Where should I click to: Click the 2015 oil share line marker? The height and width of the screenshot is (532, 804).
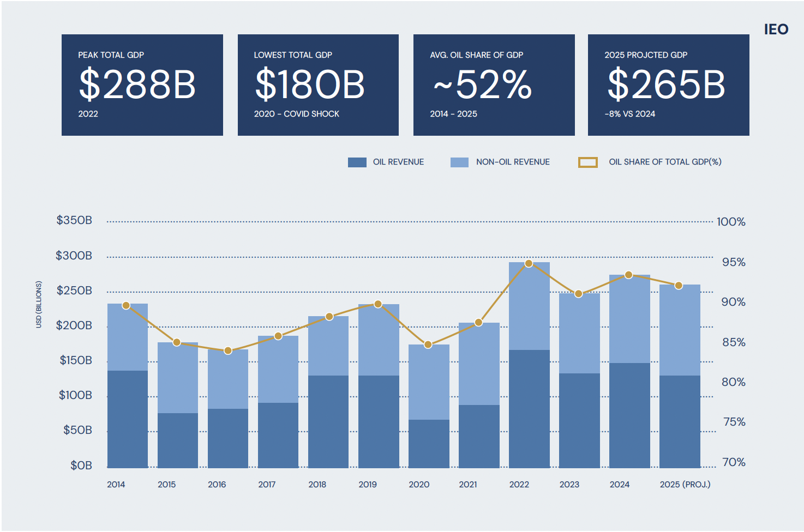tap(177, 342)
